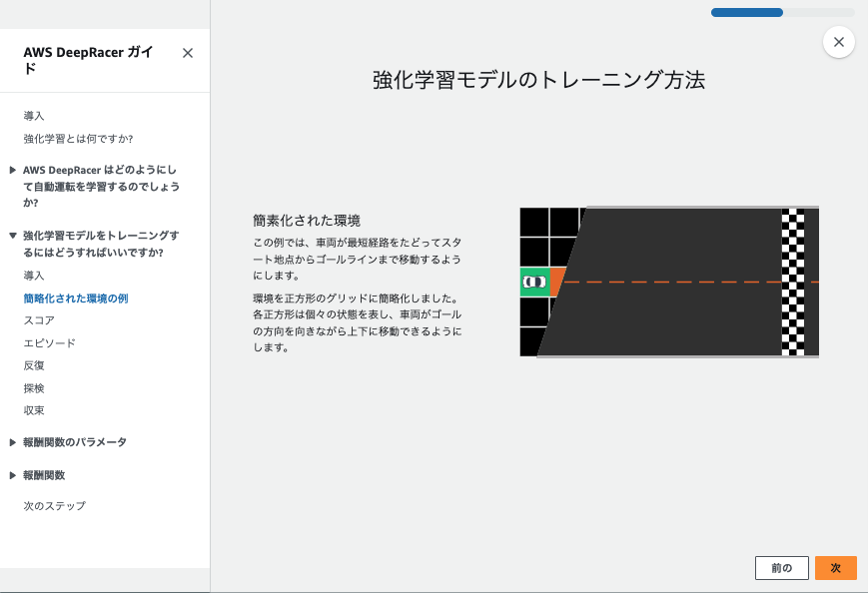The height and width of the screenshot is (593, 868).
Task: Click the blue progress bar at top
Action: (x=746, y=12)
